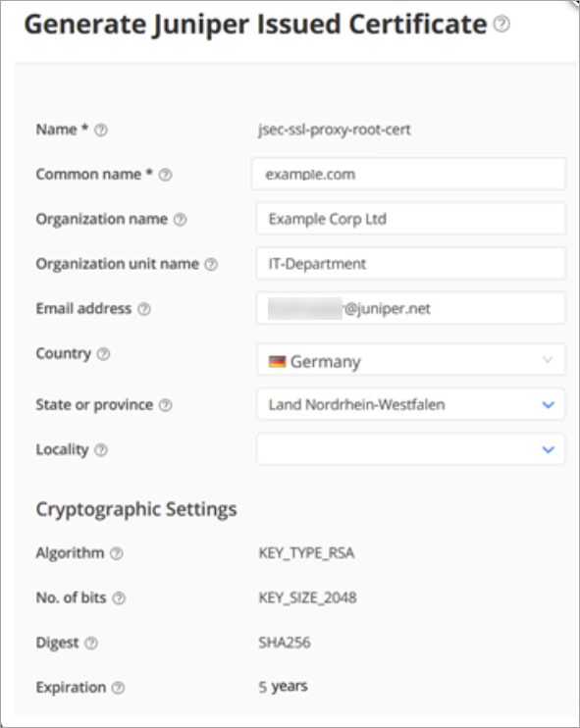The image size is (580, 728).
Task: Show help for the Name field
Action: (101, 130)
